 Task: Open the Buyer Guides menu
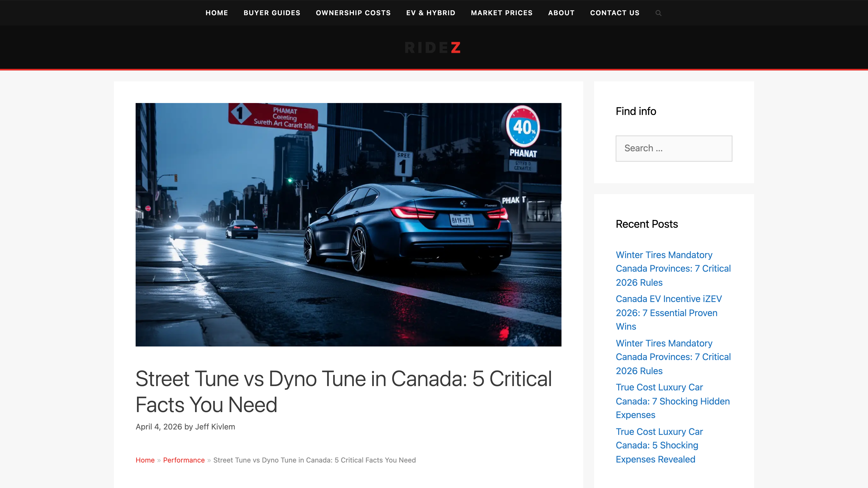click(x=272, y=13)
